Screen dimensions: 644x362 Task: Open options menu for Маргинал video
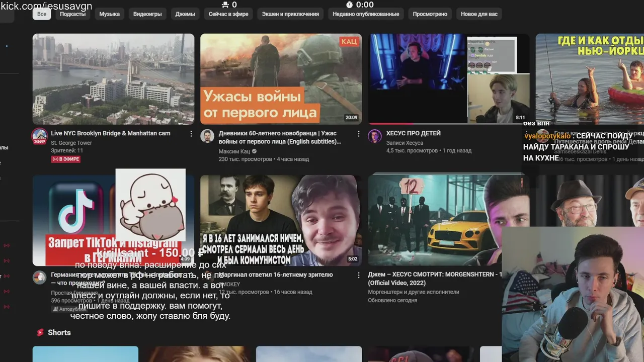pos(359,275)
